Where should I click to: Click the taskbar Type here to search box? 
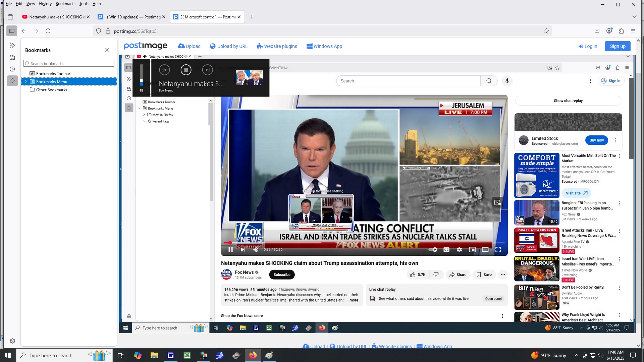coord(64,355)
